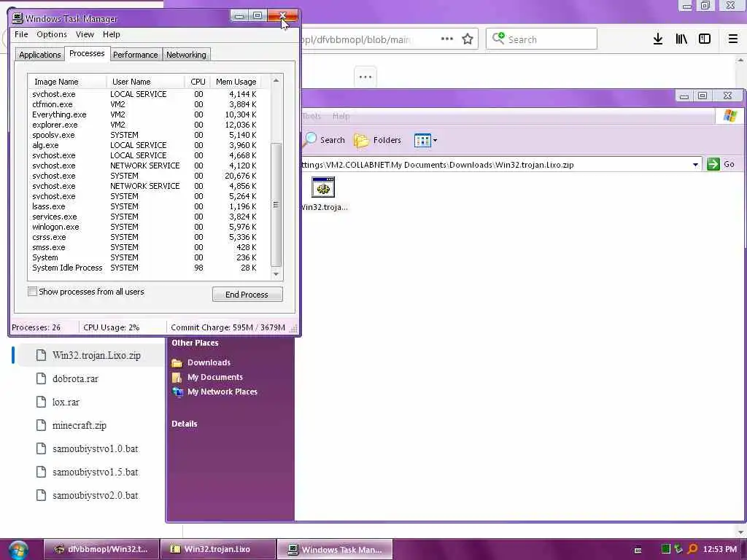Click the orange magnifier tray icon
Screen dimensions: 747x560
692,549
